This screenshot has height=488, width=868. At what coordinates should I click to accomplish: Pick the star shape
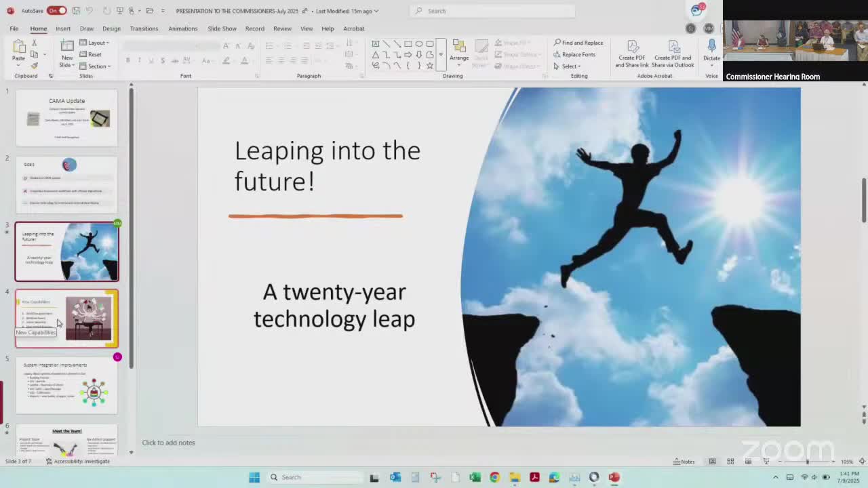[430, 66]
